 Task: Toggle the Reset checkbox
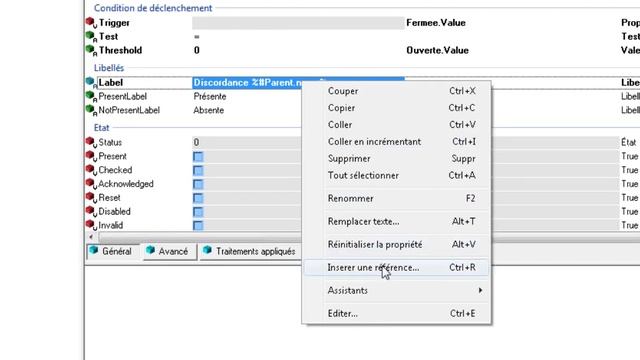[198, 198]
